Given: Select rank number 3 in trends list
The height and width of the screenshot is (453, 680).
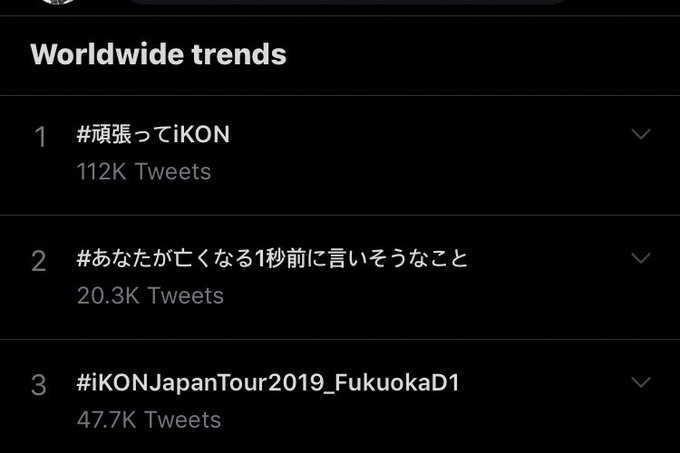Looking at the screenshot, I should [39, 386].
